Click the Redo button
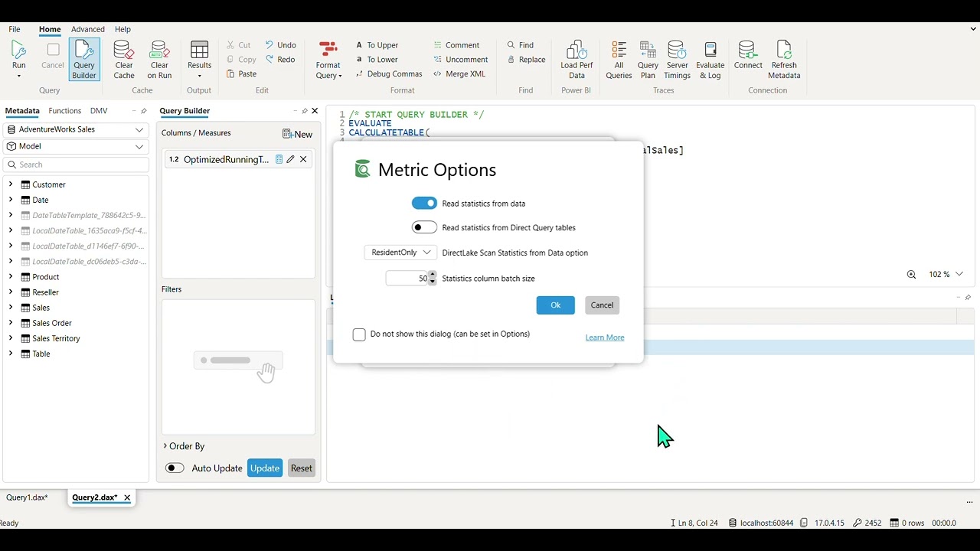Image resolution: width=980 pixels, height=551 pixels. coord(280,60)
